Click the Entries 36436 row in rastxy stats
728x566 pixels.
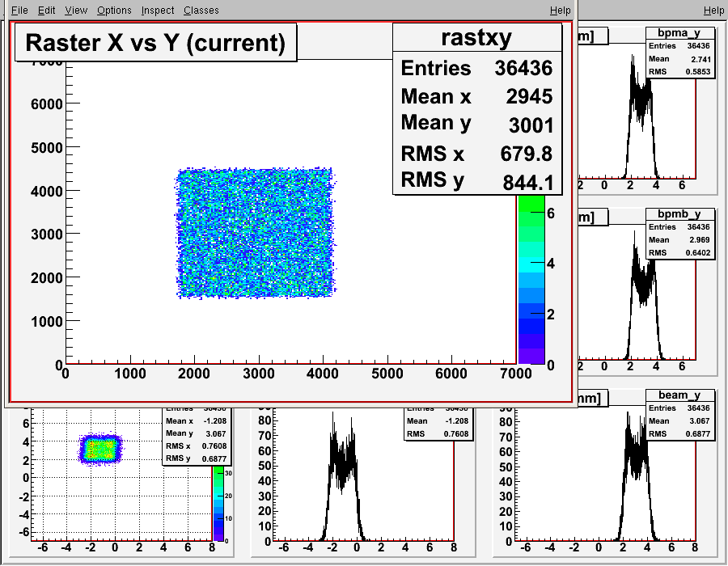pos(476,68)
